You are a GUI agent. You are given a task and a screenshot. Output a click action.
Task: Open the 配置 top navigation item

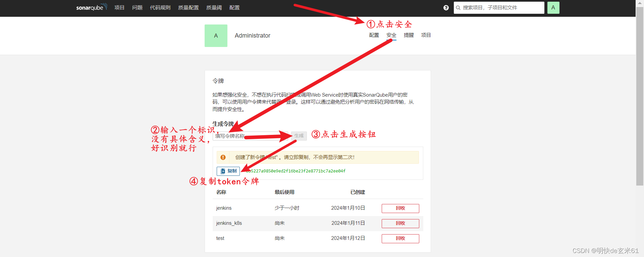click(x=234, y=7)
